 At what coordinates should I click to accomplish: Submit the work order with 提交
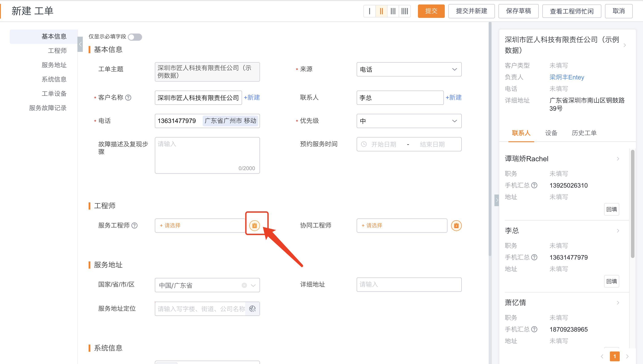431,11
